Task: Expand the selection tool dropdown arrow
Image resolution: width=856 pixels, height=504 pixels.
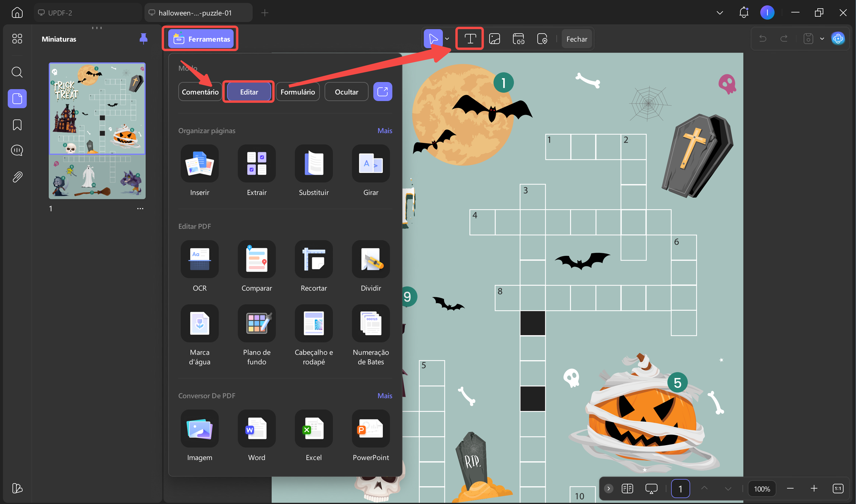Action: 447,39
